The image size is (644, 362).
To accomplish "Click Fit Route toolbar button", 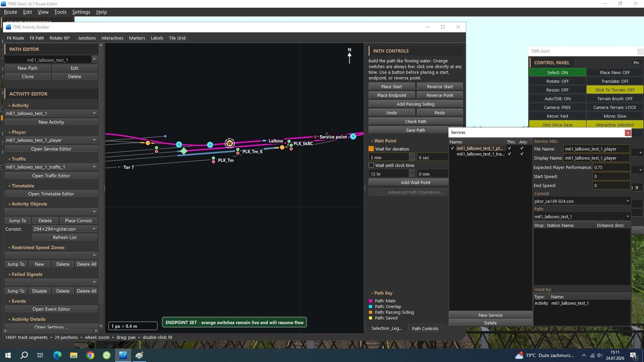I will 16,38.
